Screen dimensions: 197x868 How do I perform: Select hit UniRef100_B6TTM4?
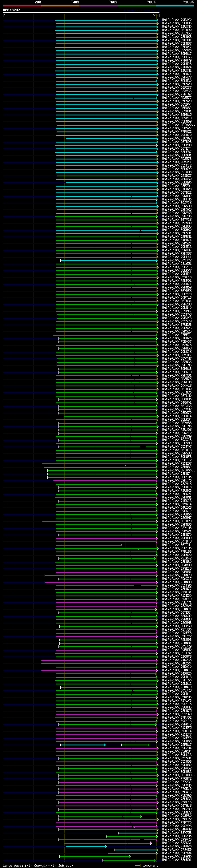(177, 545)
